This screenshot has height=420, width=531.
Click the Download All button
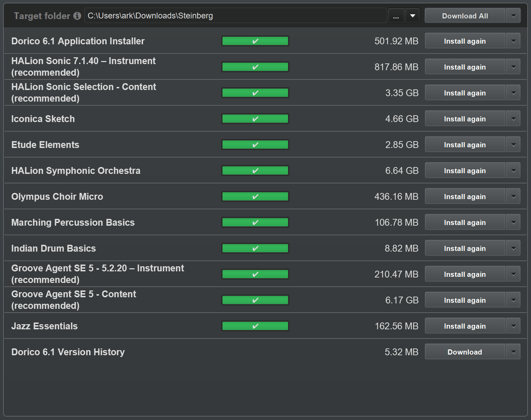(465, 16)
